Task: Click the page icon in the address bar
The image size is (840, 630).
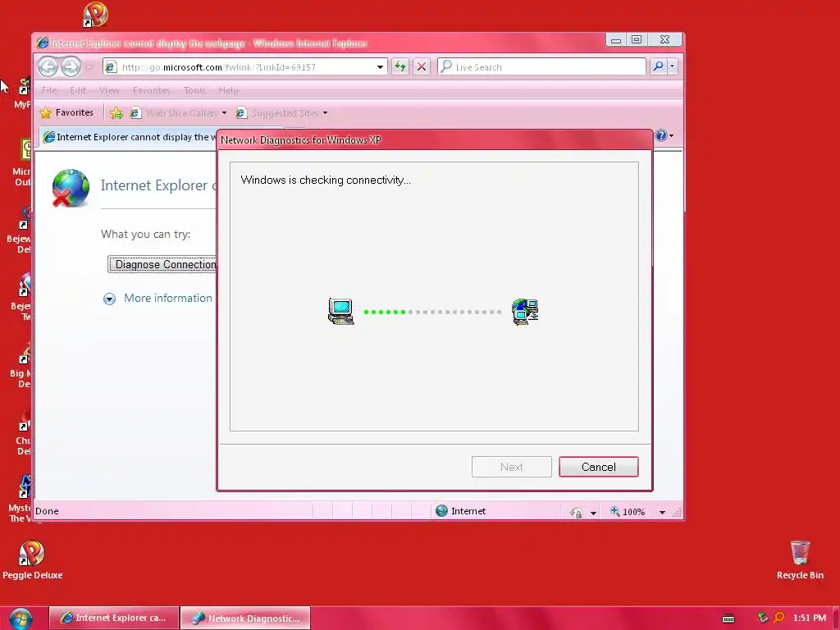Action: [111, 67]
